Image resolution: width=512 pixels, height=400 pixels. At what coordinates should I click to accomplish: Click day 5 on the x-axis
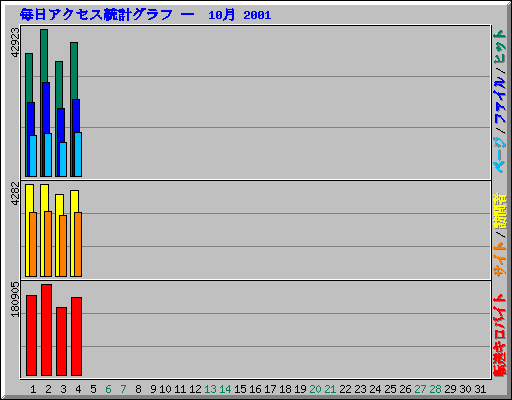click(93, 389)
